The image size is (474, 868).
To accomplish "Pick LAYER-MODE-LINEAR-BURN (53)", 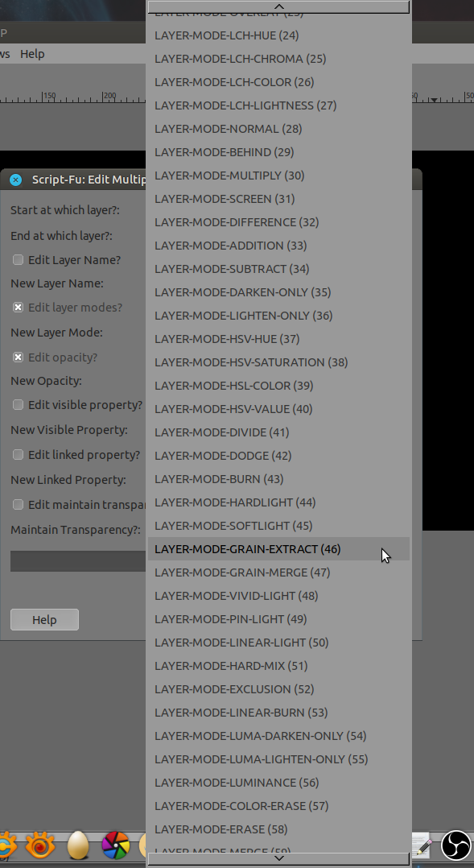I will point(278,712).
